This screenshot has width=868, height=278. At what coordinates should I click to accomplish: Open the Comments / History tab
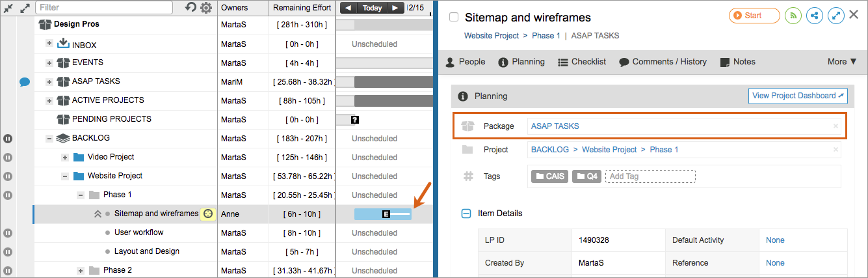(x=663, y=62)
